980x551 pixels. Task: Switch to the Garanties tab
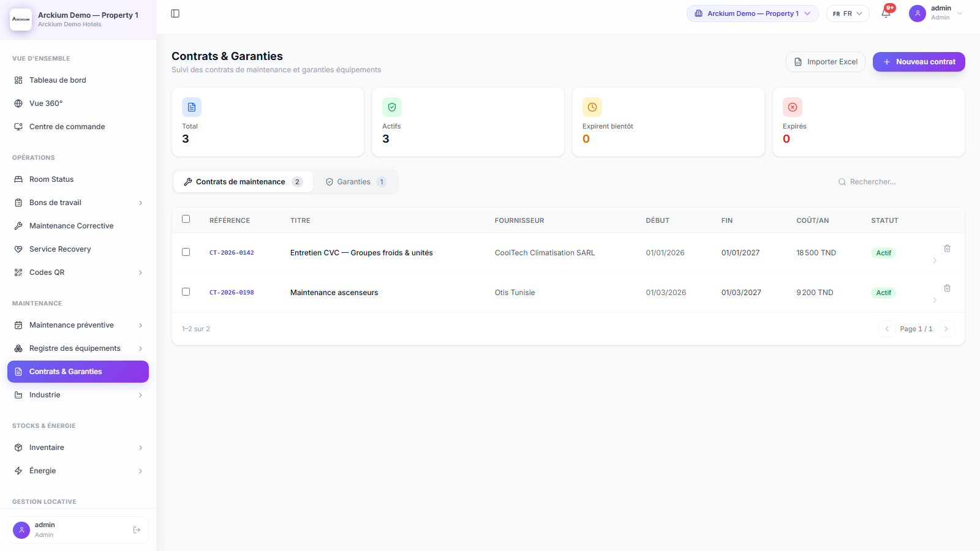[355, 182]
